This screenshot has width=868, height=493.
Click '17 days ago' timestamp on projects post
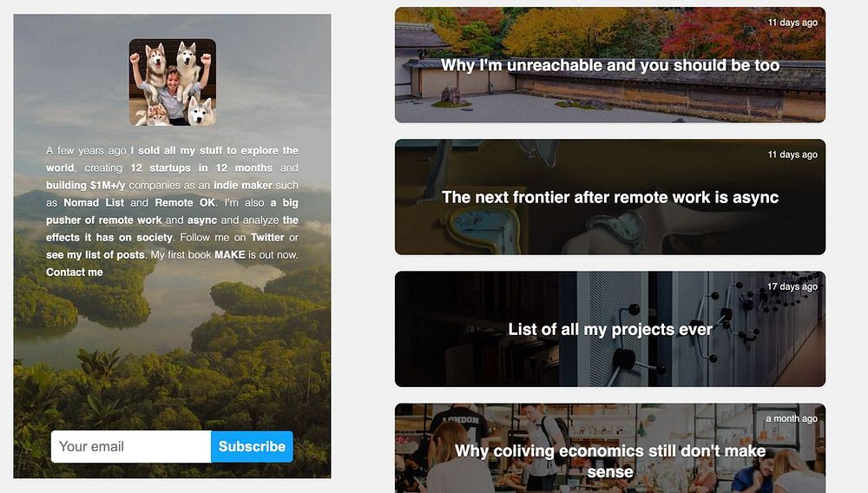click(x=792, y=286)
